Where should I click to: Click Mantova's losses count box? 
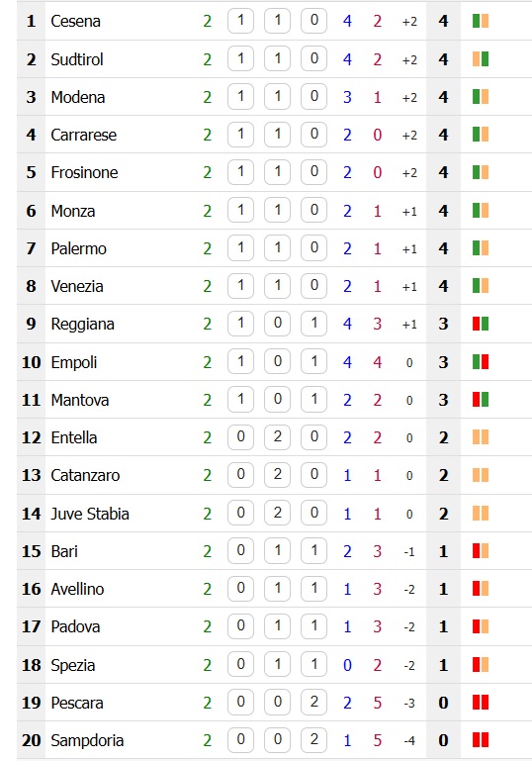point(314,399)
